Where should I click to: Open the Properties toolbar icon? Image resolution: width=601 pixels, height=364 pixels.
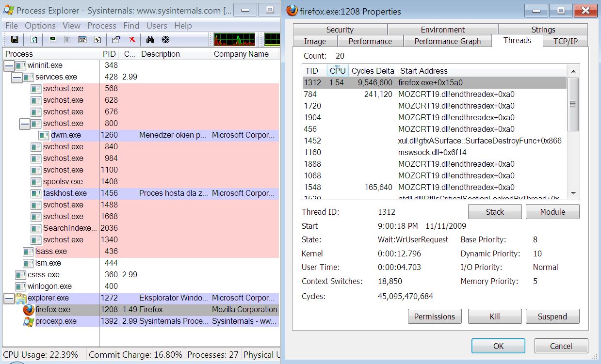[x=116, y=40]
